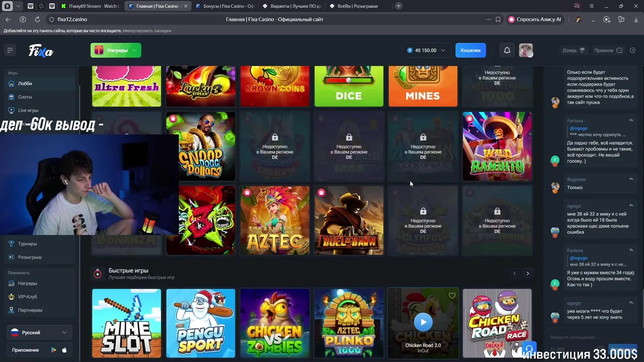This screenshot has width=644, height=362.
Task: Open the Wild Bandito game
Action: [x=497, y=146]
